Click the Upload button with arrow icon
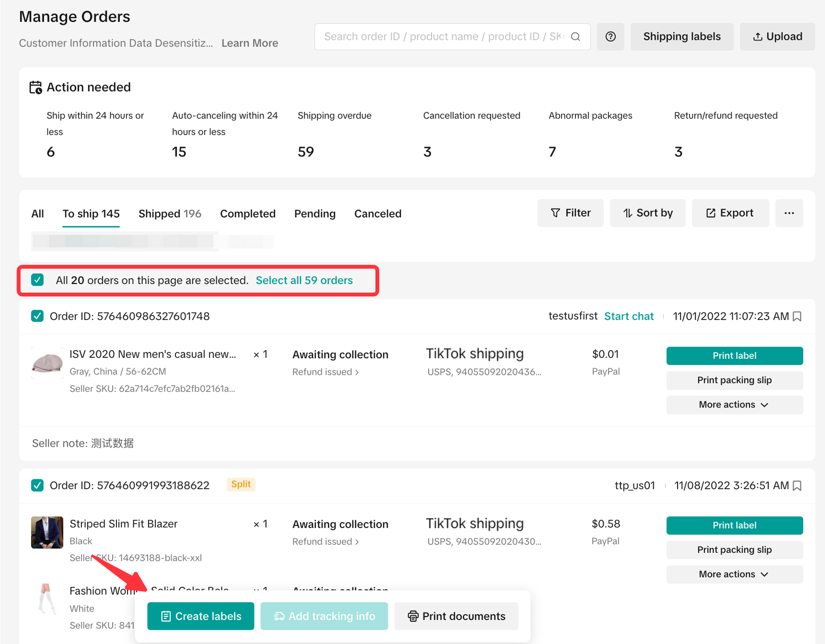Screen dimensions: 825x644 [777, 37]
